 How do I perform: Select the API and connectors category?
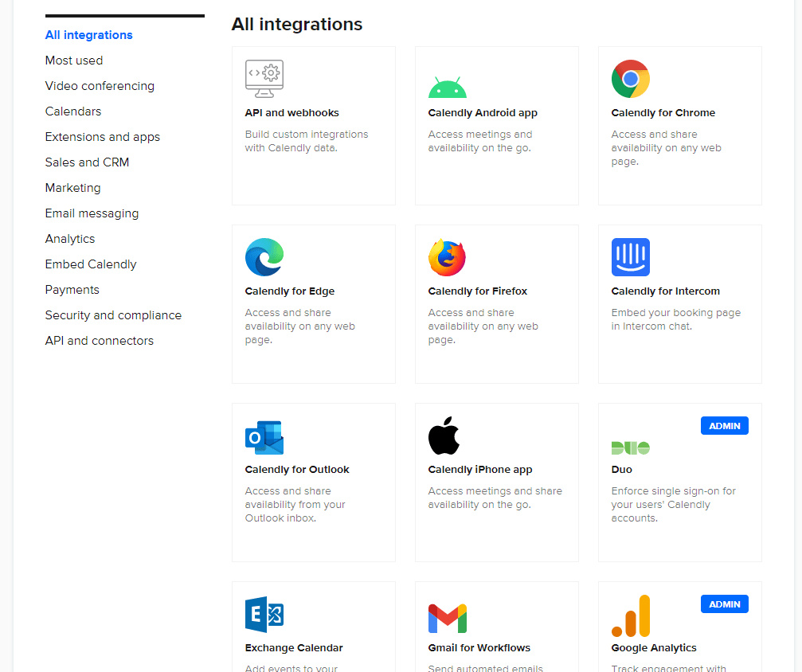[x=100, y=341]
